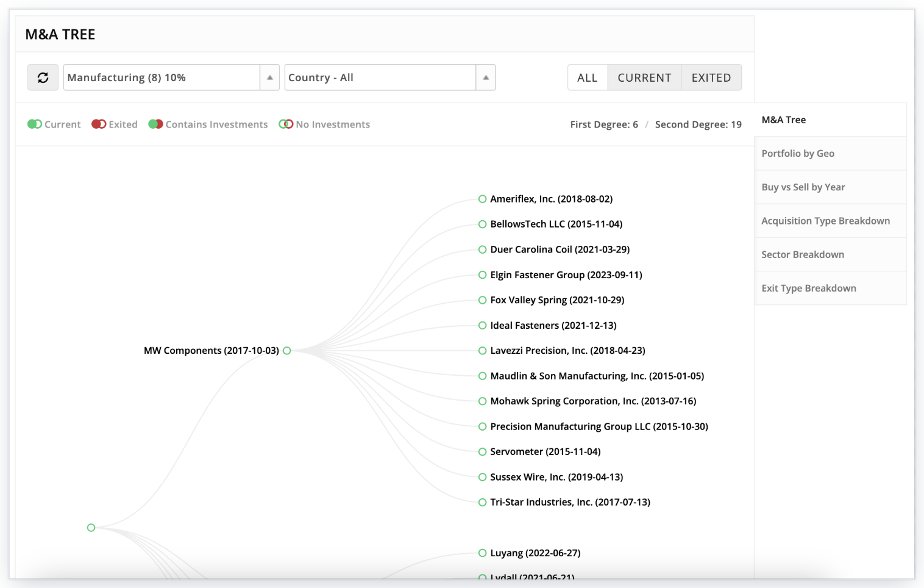Toggle the Exited legend filter

(x=99, y=124)
